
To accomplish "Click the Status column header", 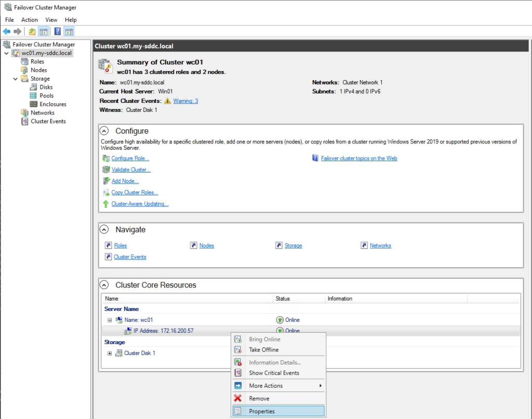I will (283, 299).
